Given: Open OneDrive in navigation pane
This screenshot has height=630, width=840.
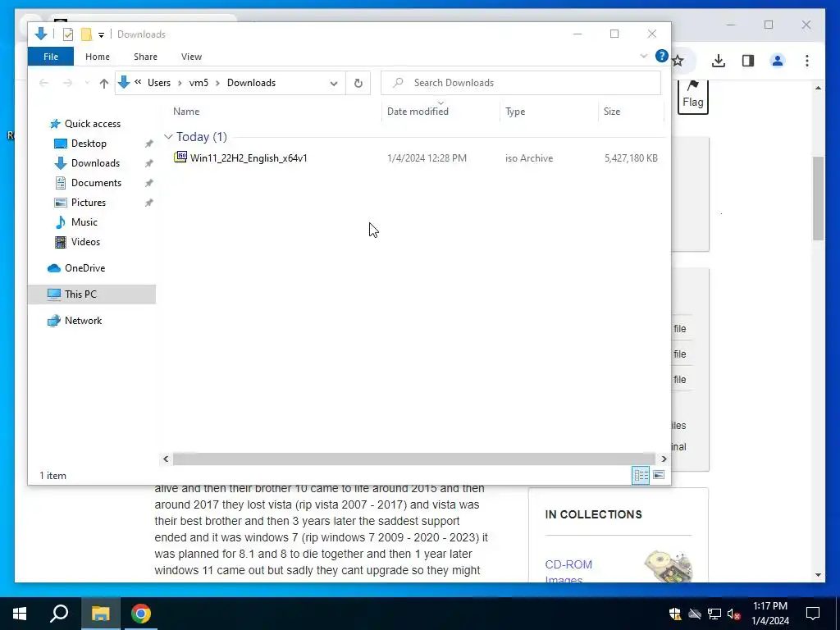Looking at the screenshot, I should pos(84,268).
